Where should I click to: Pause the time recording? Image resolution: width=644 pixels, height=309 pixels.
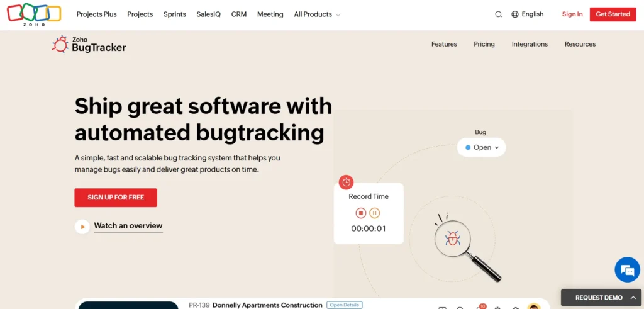[374, 213]
